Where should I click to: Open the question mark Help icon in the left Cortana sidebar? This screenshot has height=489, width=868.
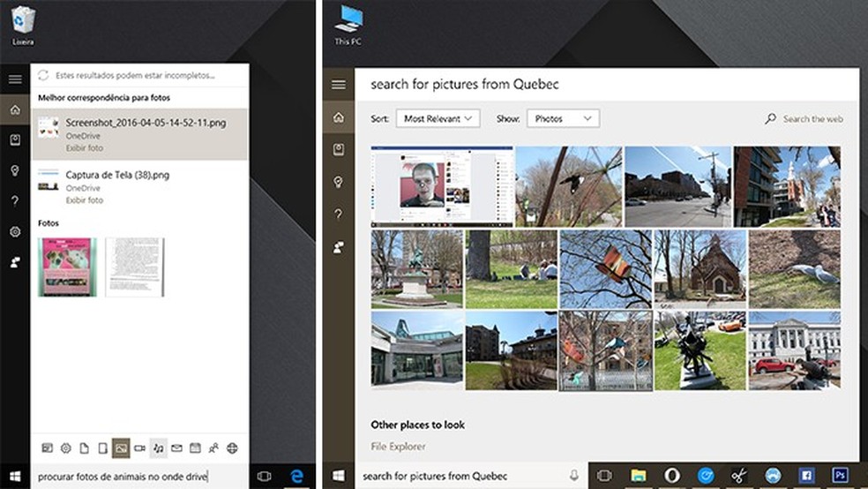coord(15,201)
